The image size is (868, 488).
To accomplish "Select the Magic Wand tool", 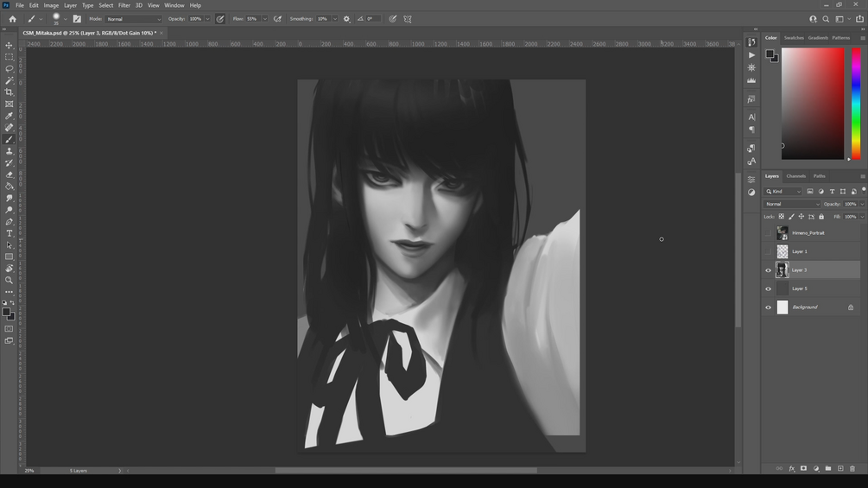I will click(9, 80).
